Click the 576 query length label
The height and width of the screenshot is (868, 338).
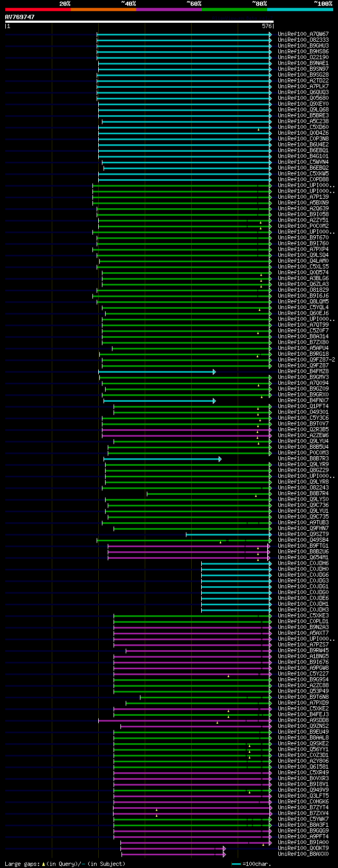click(267, 26)
